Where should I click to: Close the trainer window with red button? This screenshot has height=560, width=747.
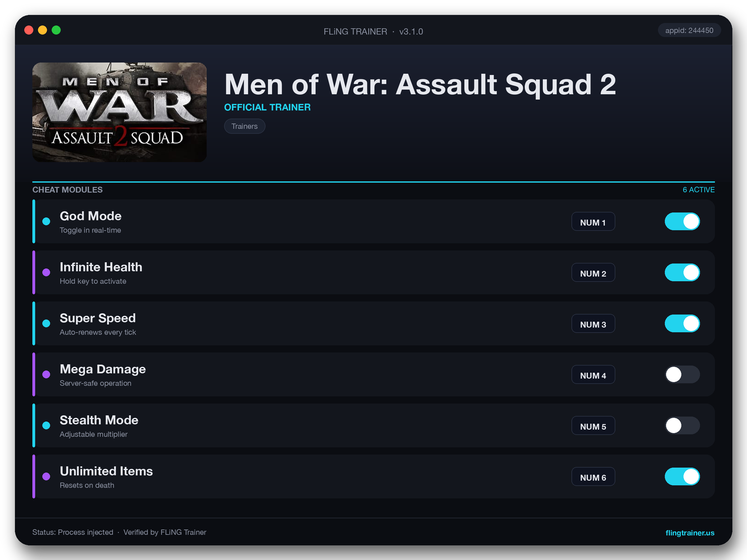(29, 30)
